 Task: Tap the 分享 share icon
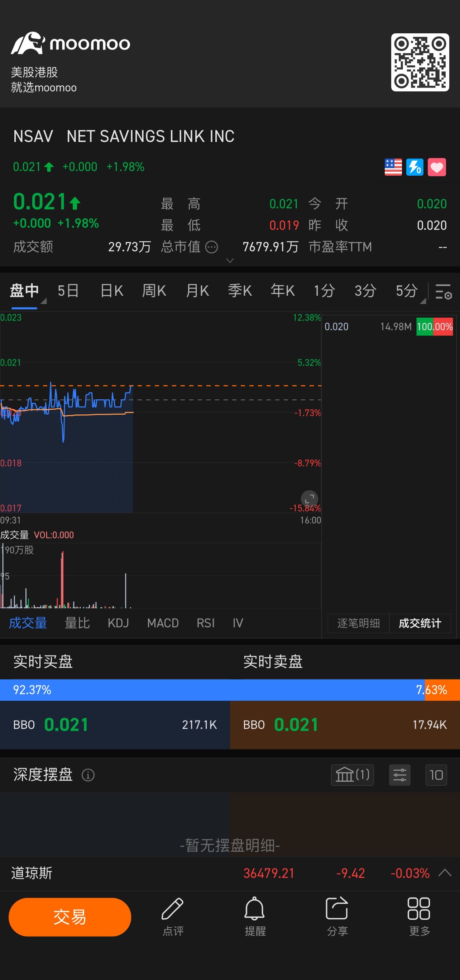point(337,917)
